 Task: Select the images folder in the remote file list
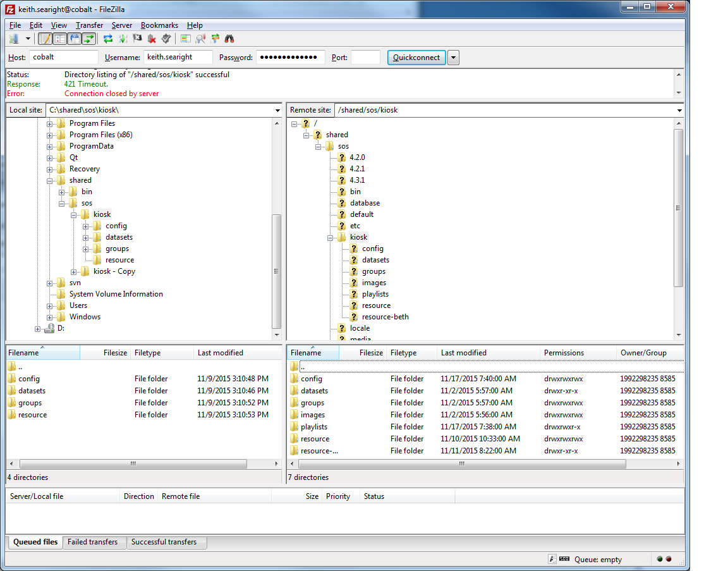pyautogui.click(x=312, y=415)
